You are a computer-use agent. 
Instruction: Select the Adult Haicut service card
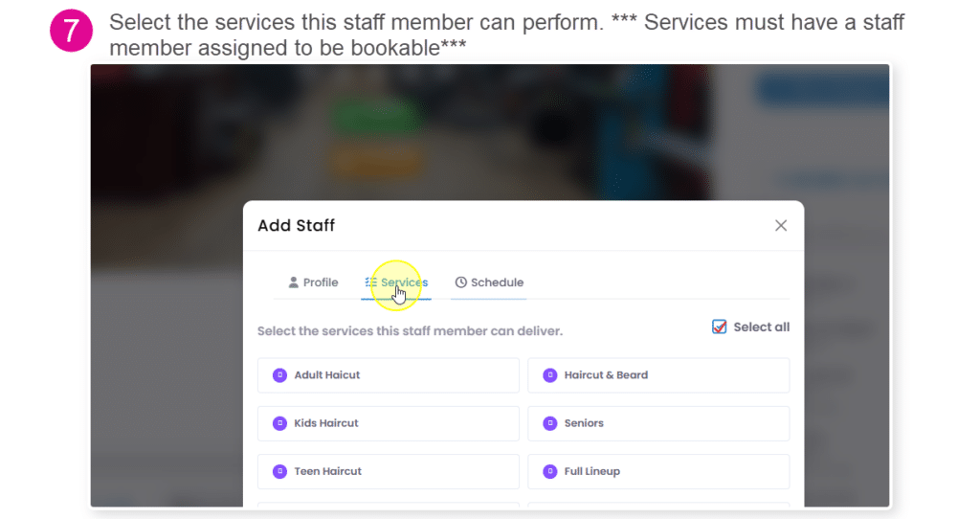(389, 375)
